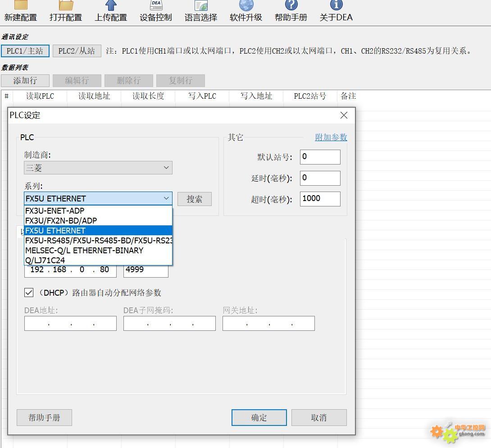Click the 延时(毫秒) input field
The height and width of the screenshot is (448, 491).
(320, 178)
